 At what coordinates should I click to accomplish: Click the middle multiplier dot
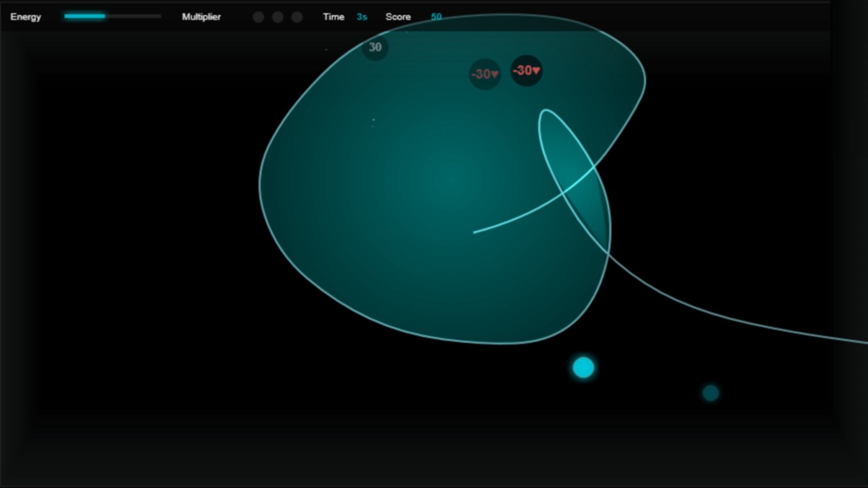pyautogui.click(x=278, y=17)
